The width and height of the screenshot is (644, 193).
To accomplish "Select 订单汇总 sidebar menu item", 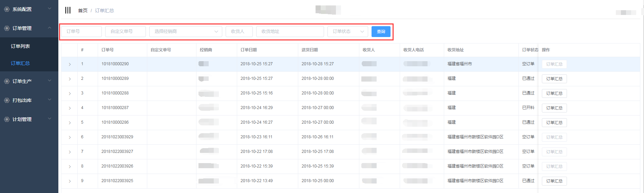I will 20,63.
